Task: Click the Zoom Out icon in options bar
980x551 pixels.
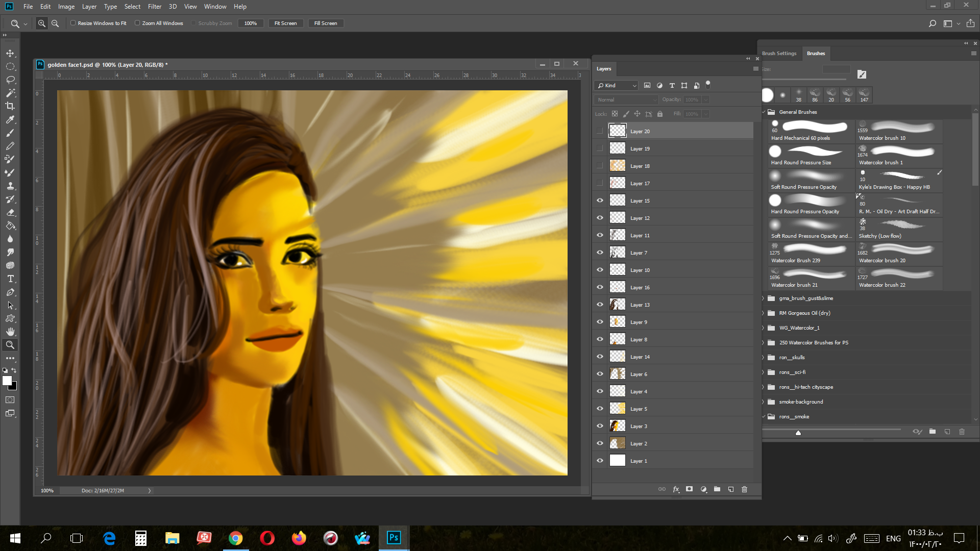Action: [55, 23]
